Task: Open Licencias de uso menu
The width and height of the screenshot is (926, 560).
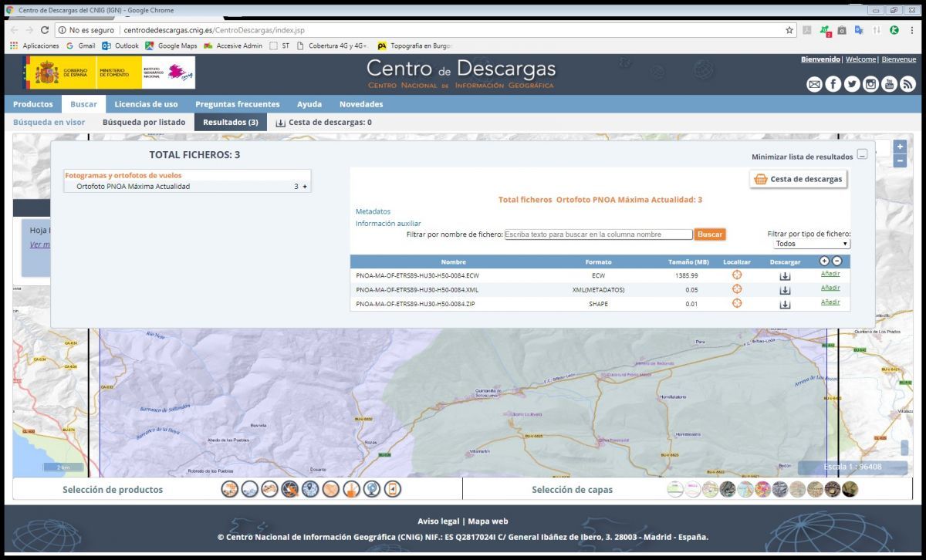Action: (146, 104)
